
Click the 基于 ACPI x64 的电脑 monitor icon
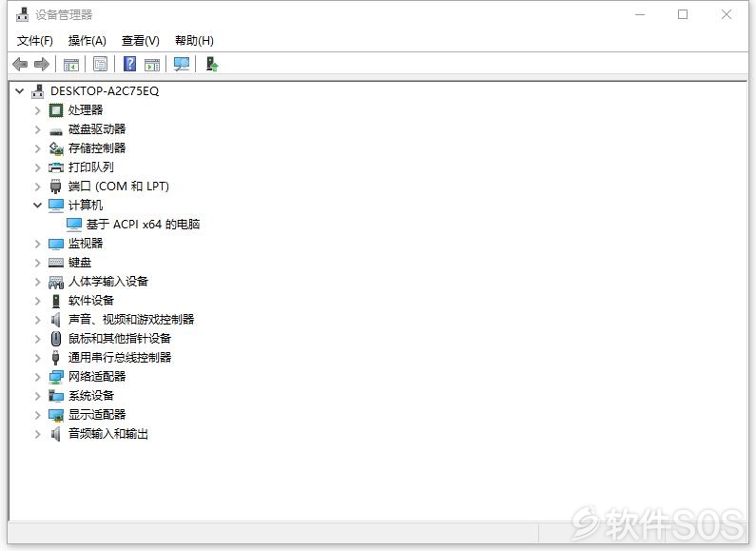click(x=74, y=225)
